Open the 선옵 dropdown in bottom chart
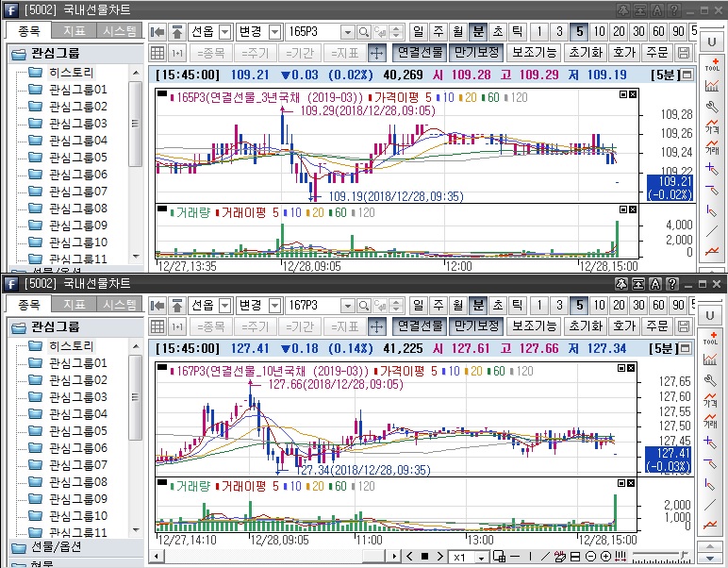 click(223, 306)
